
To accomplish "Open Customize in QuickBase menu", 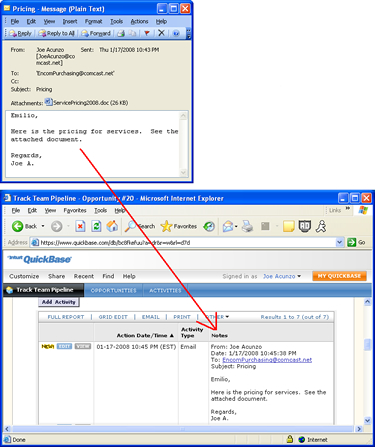I will 24,276.
